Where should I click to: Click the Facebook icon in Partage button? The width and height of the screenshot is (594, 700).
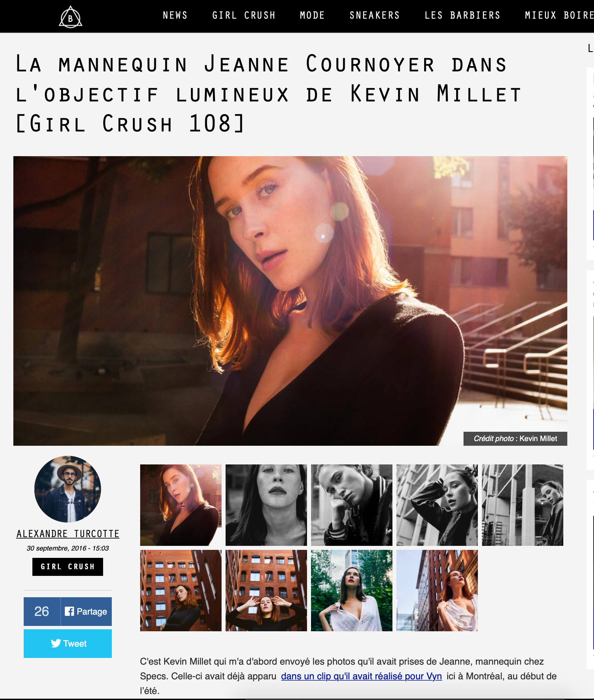[69, 611]
